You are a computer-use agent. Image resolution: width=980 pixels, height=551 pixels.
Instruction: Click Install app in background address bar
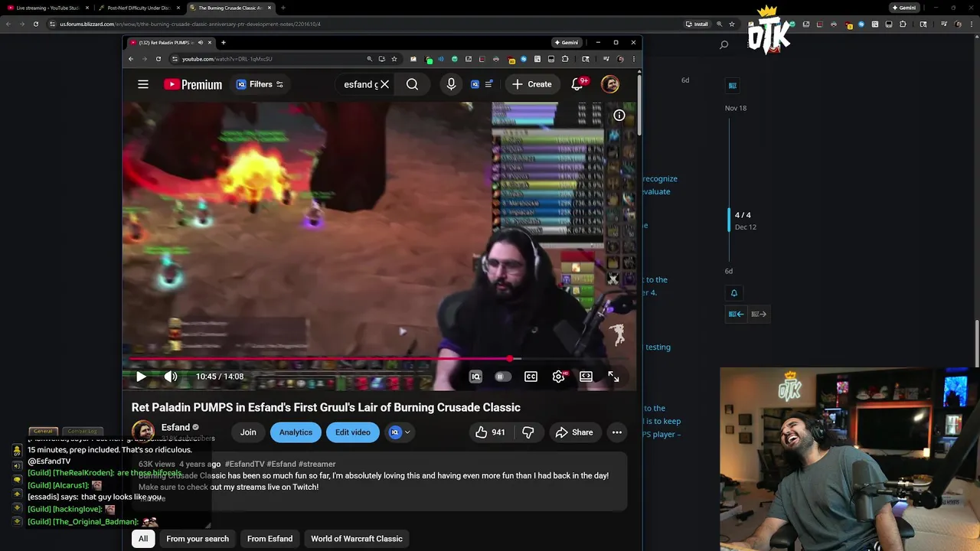[x=697, y=24]
